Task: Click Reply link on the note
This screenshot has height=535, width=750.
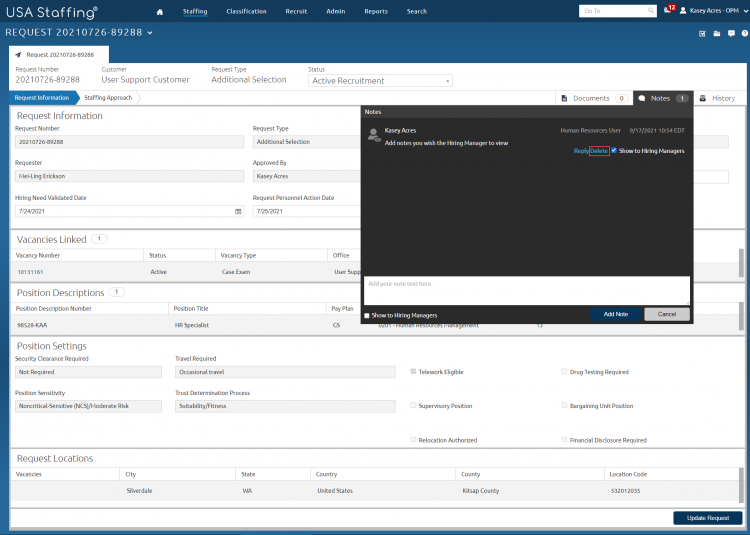Action: 581,151
